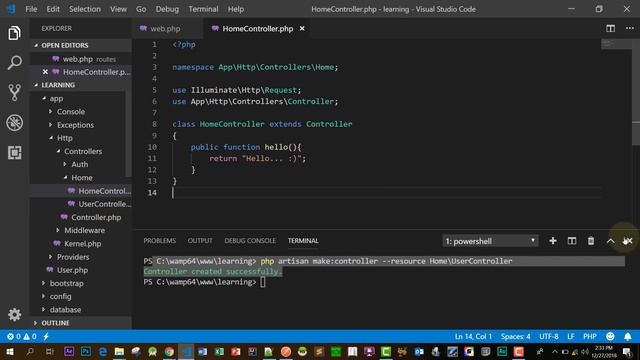Open Photoshop from the taskbar
Image resolution: width=640 pixels, height=360 pixels.
tap(86, 351)
